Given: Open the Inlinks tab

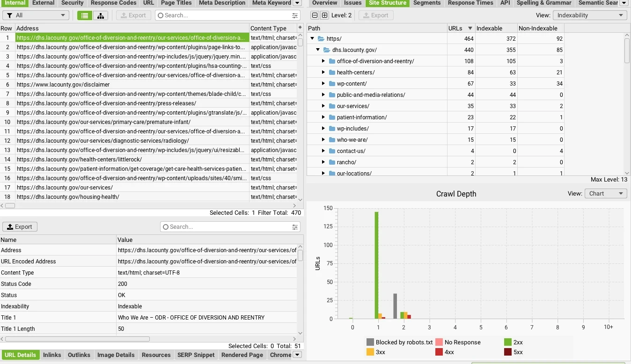Looking at the screenshot, I should click(x=52, y=355).
